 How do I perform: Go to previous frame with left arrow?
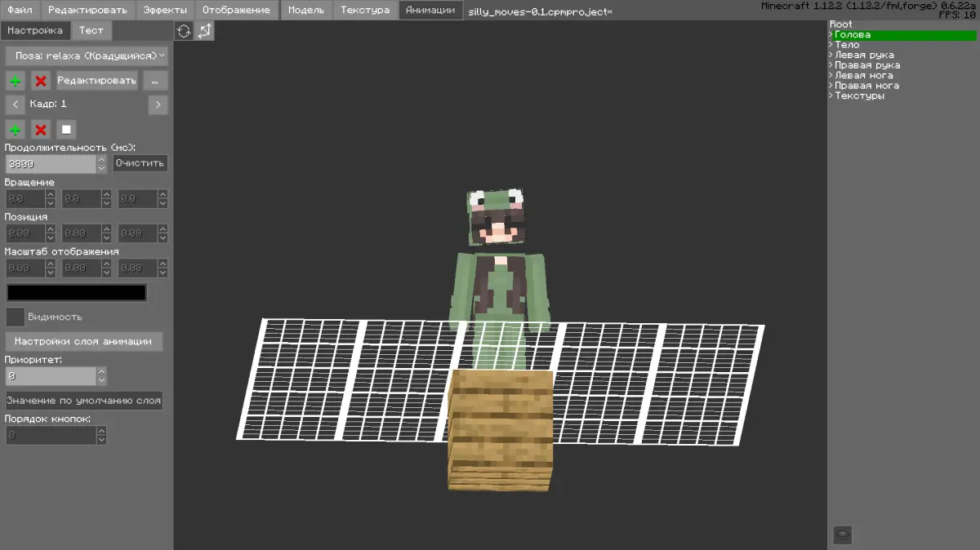pyautogui.click(x=16, y=104)
